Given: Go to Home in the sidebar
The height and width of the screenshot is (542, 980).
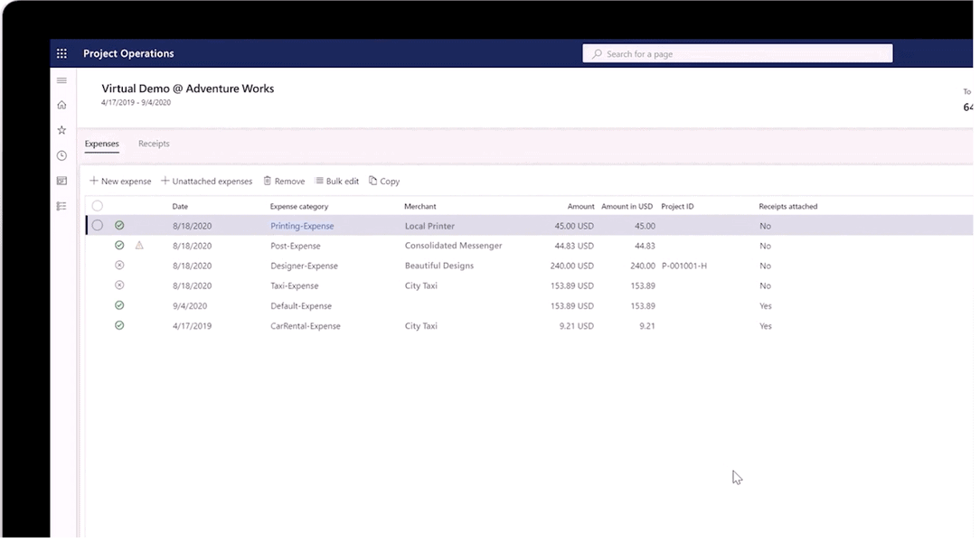Looking at the screenshot, I should coord(61,105).
